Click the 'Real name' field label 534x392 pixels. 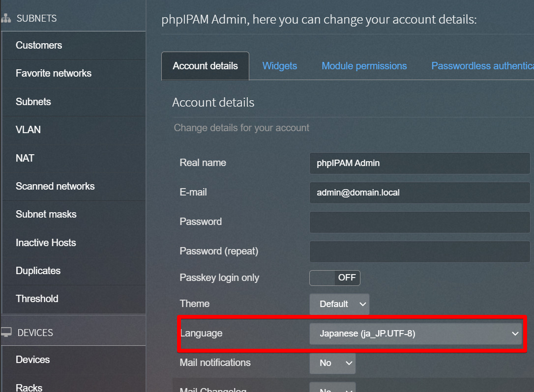click(203, 163)
